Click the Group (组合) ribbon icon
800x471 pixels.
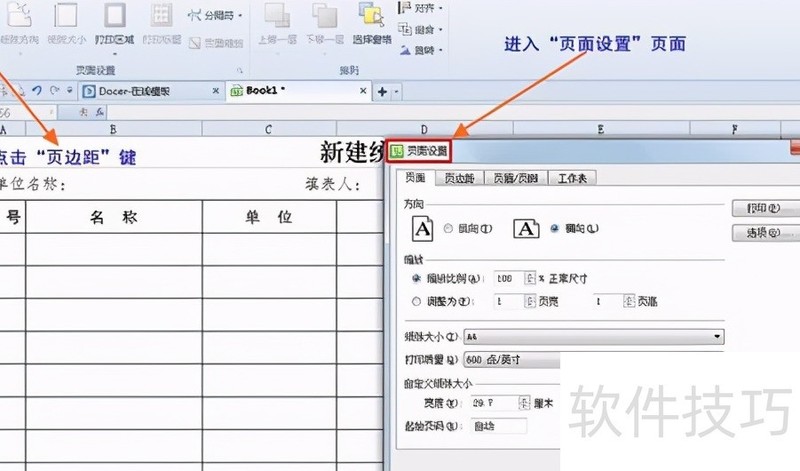(405, 29)
